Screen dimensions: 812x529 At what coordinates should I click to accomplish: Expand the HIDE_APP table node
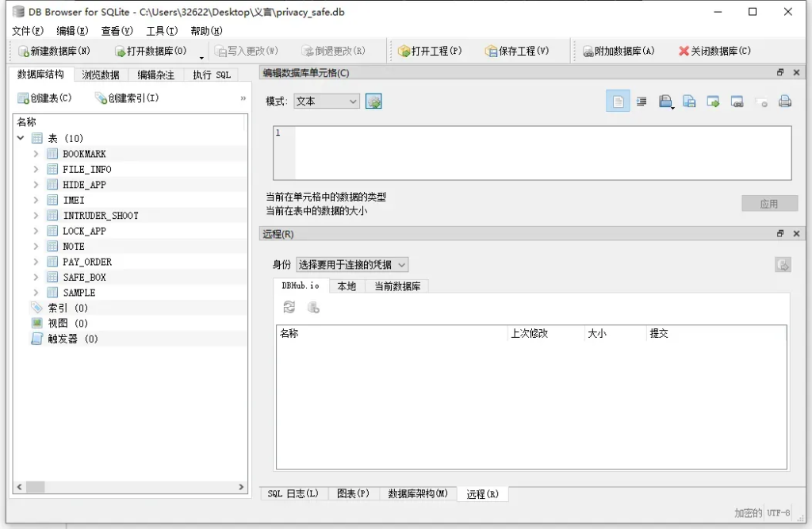[36, 185]
